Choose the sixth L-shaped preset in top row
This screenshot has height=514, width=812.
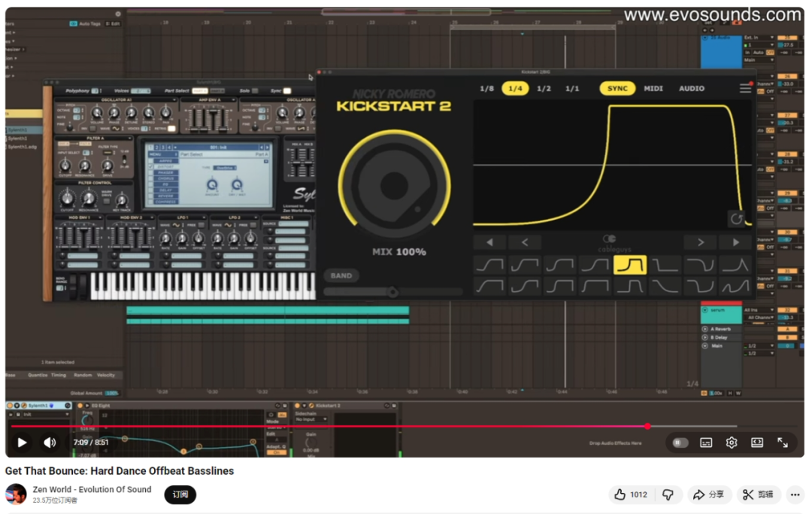665,266
